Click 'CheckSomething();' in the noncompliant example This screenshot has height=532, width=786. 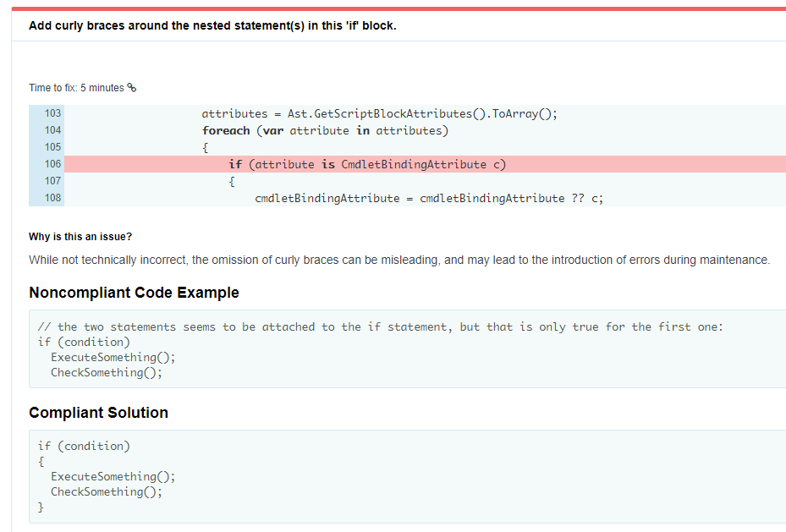[x=107, y=373]
